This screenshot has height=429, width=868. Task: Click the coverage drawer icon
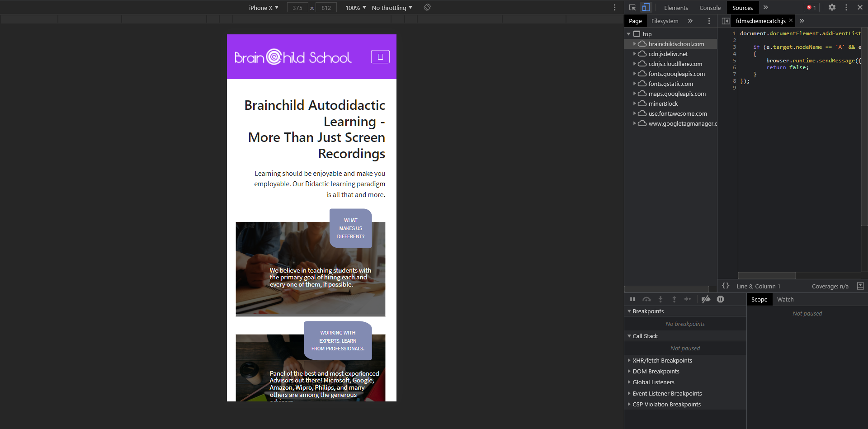point(860,286)
